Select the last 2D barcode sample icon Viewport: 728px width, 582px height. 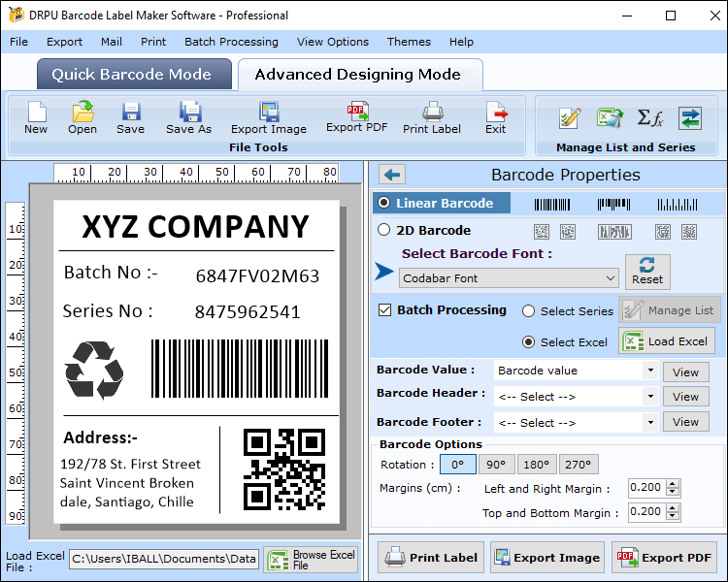[x=689, y=232]
